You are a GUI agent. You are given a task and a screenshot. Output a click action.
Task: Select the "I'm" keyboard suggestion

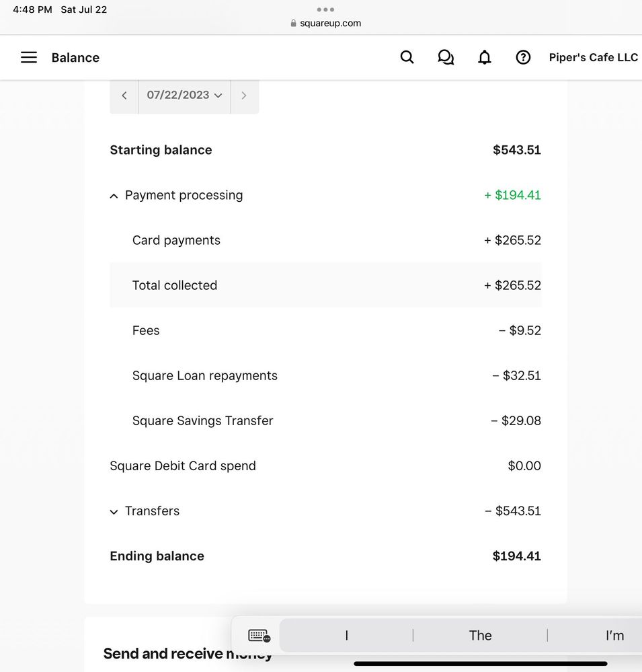tap(614, 636)
